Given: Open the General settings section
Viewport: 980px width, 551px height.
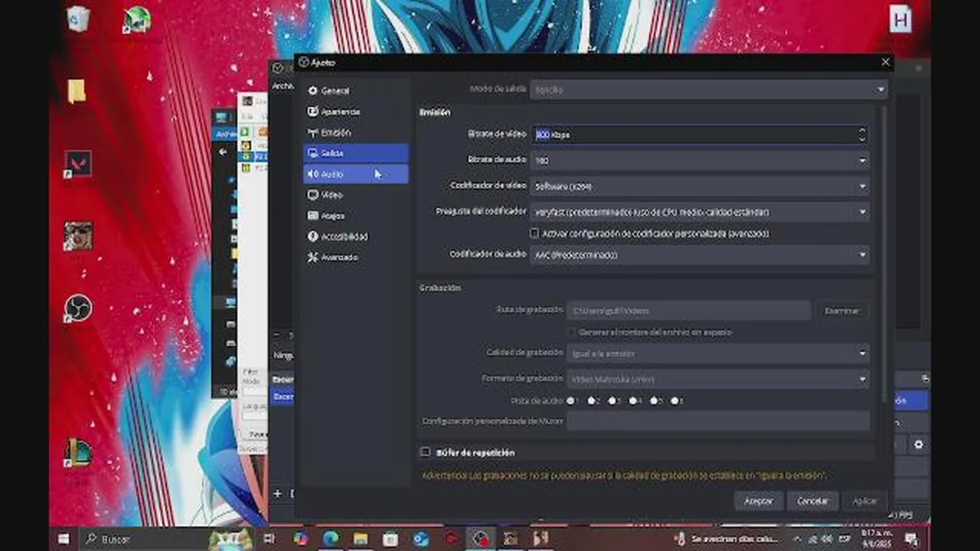Looking at the screenshot, I should tap(355, 90).
